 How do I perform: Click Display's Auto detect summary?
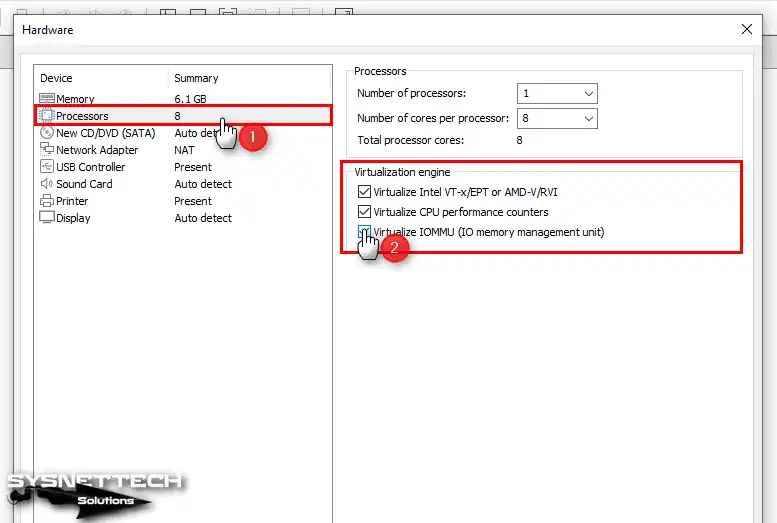tap(203, 218)
